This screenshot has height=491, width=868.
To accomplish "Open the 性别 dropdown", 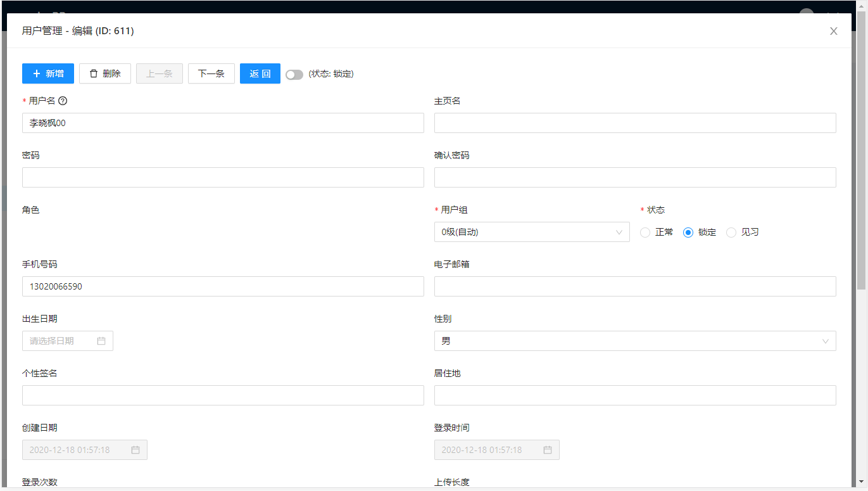I will point(635,341).
